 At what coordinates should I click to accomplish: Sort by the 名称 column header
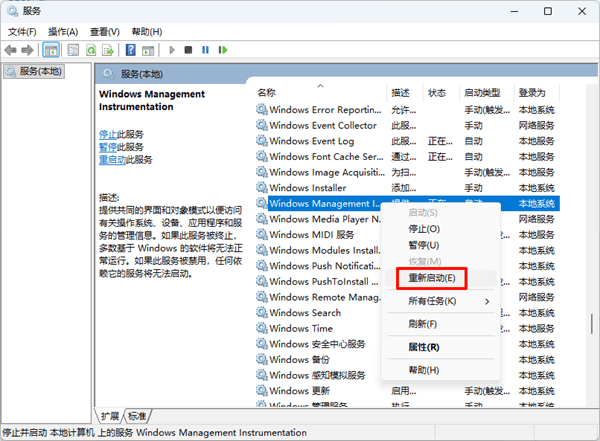321,93
